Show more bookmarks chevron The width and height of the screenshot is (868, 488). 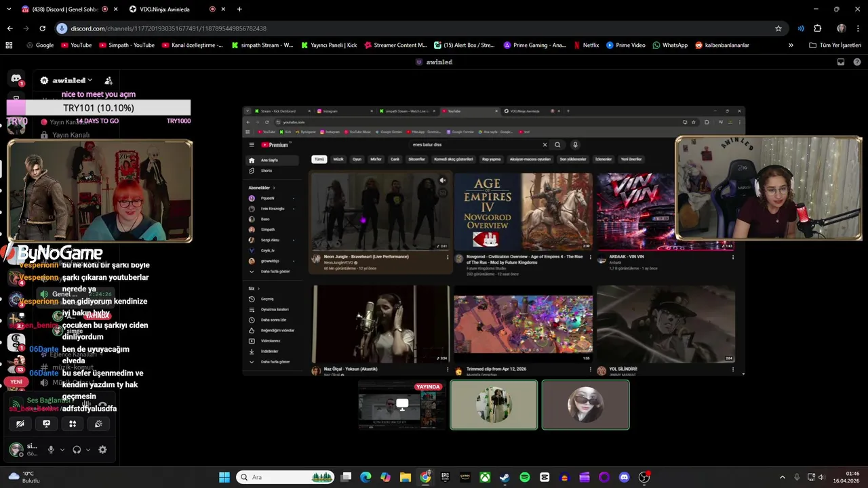point(791,45)
